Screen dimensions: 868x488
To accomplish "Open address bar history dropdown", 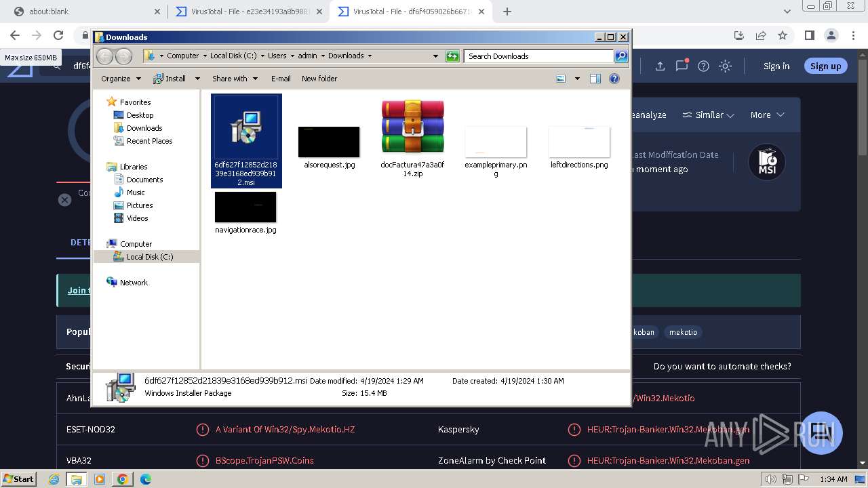I will click(x=435, y=56).
